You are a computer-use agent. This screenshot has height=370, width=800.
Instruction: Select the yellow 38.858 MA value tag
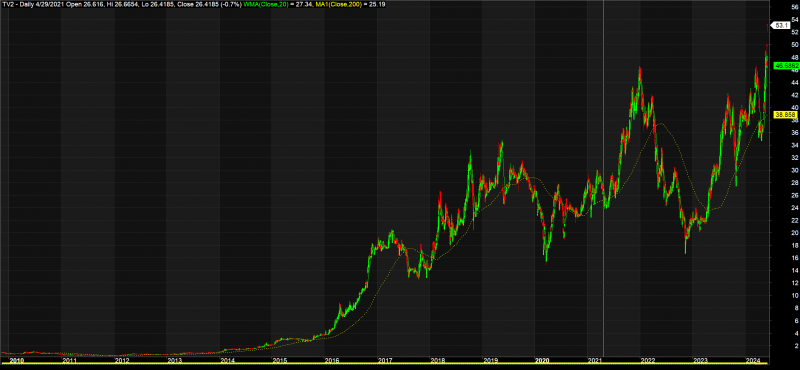tap(785, 115)
